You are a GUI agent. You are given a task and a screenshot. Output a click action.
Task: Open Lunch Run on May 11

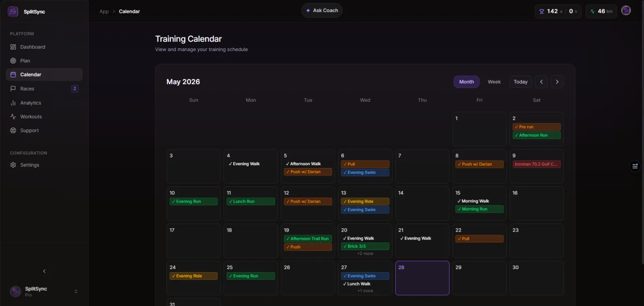[x=251, y=201]
